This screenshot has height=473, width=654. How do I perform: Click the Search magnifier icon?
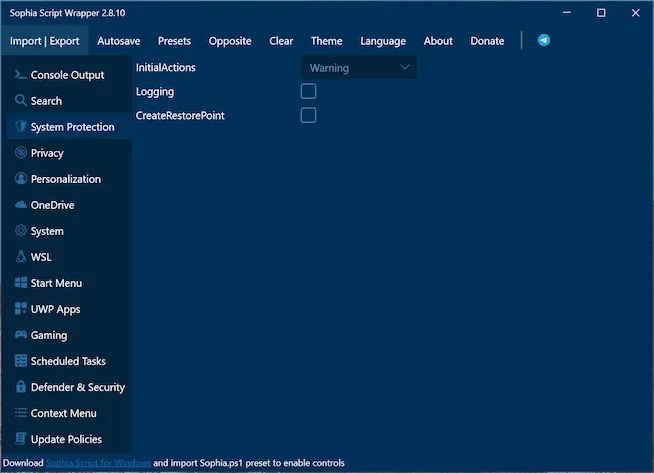[x=20, y=101]
